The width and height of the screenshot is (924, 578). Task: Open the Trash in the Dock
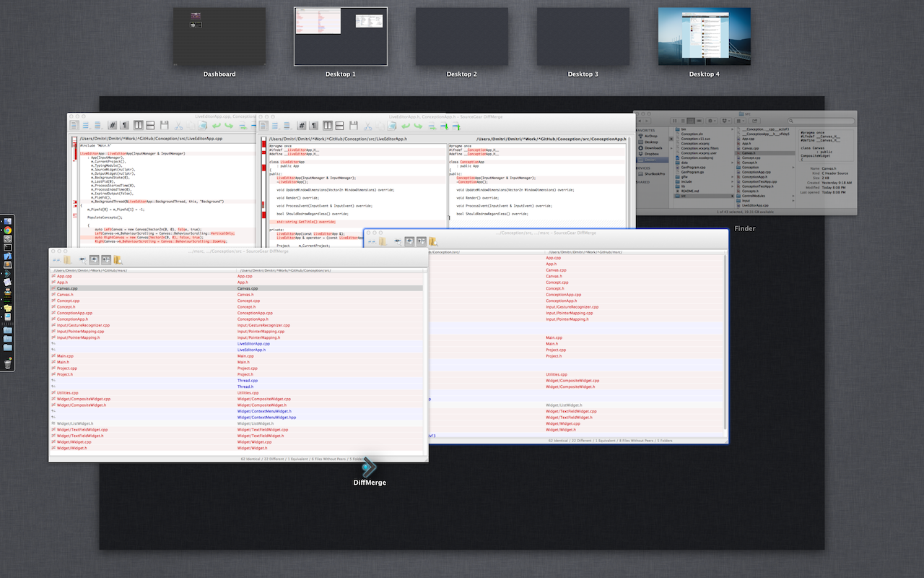8,364
